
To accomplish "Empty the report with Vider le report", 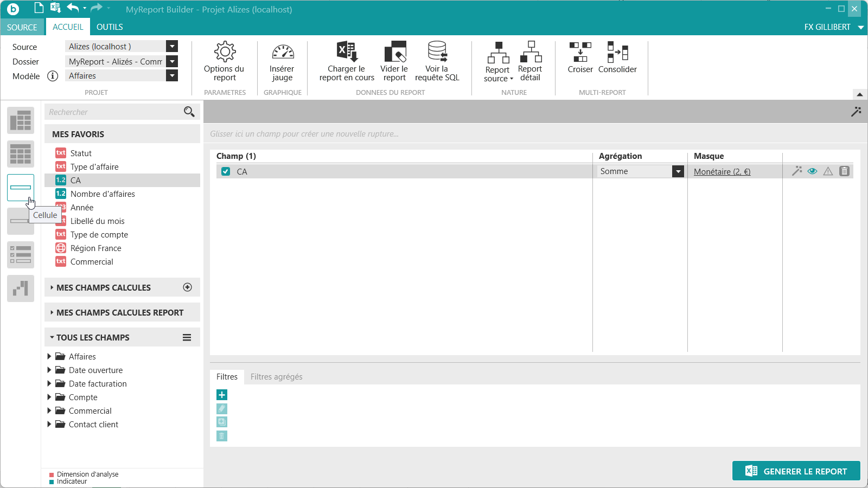I will [394, 61].
